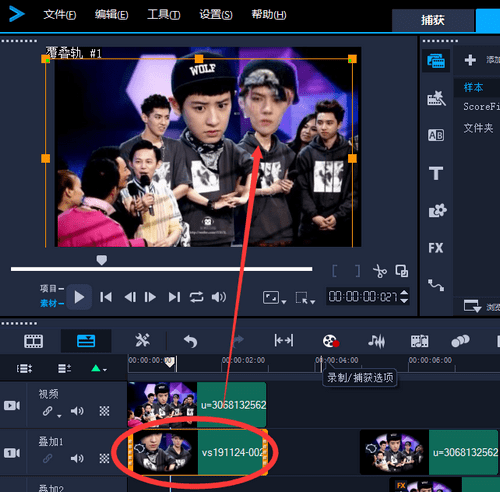Select the 样本 library folder
The image size is (500, 492).
tap(473, 87)
